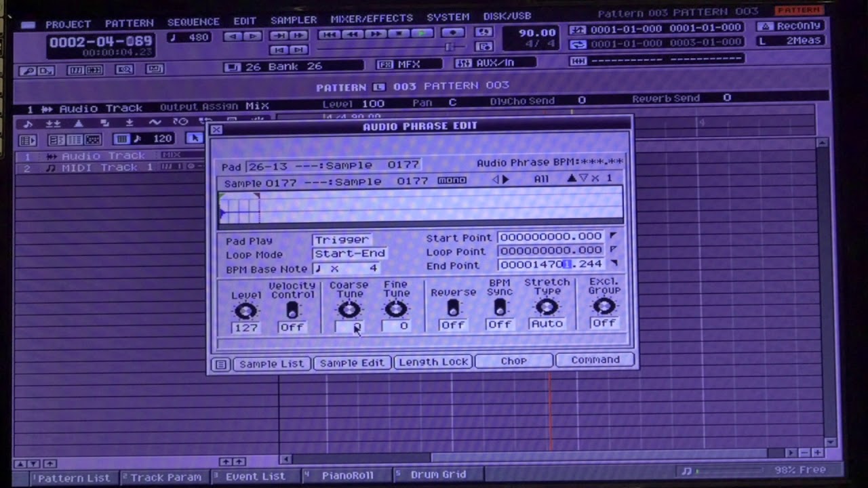Open the PROJECT menu
This screenshot has width=868, height=488.
(68, 24)
